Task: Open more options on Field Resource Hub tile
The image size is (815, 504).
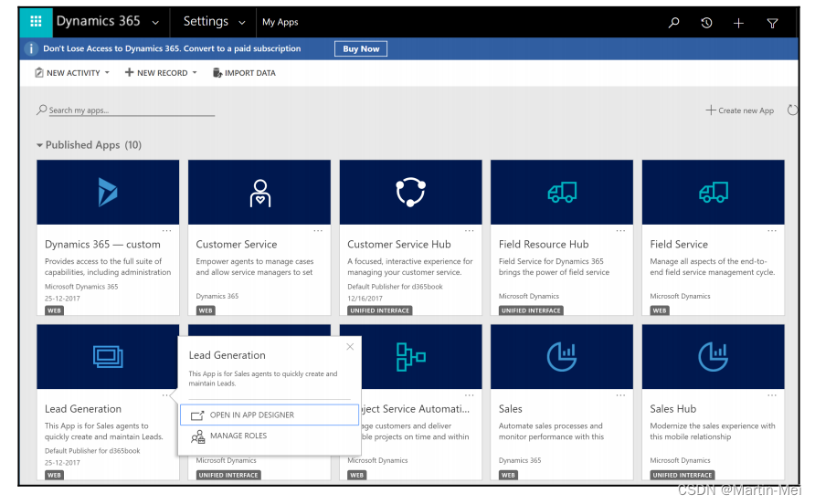Action: [620, 231]
